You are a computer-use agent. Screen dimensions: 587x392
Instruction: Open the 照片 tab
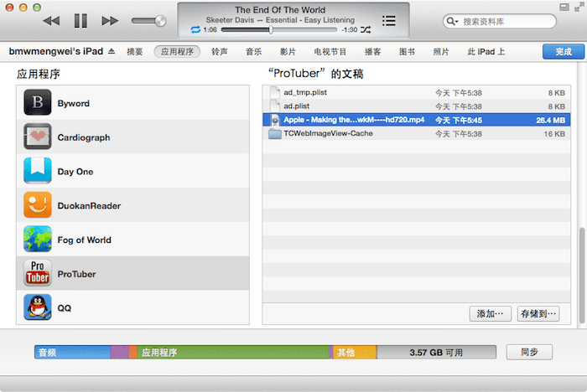pos(441,52)
